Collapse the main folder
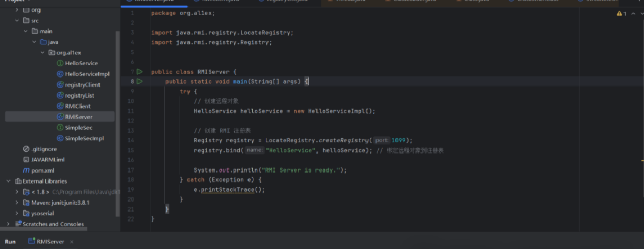Image resolution: width=644 pixels, height=249 pixels. pos(26,31)
